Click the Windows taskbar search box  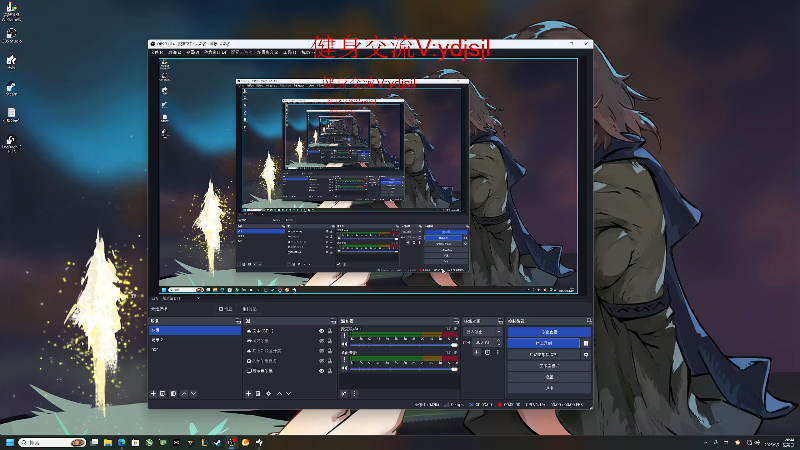click(x=52, y=442)
